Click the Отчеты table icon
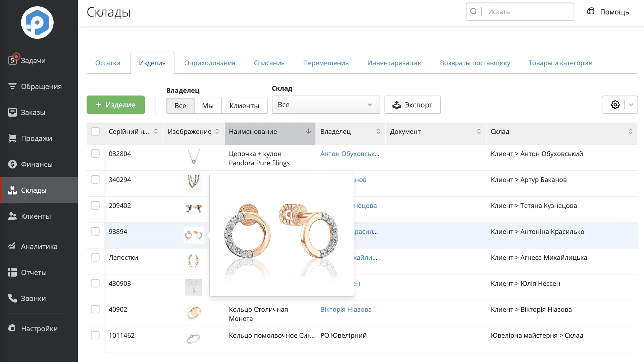The image size is (644, 362). (x=12, y=272)
